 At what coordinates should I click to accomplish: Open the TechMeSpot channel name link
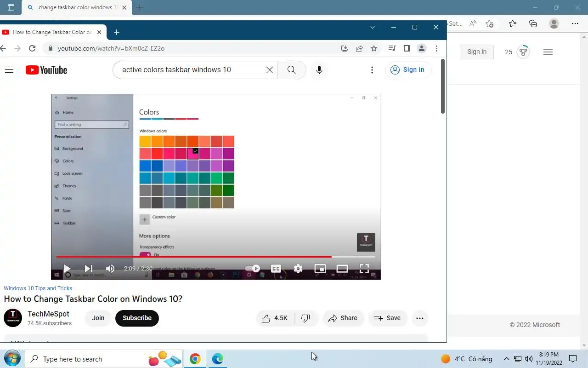click(48, 314)
